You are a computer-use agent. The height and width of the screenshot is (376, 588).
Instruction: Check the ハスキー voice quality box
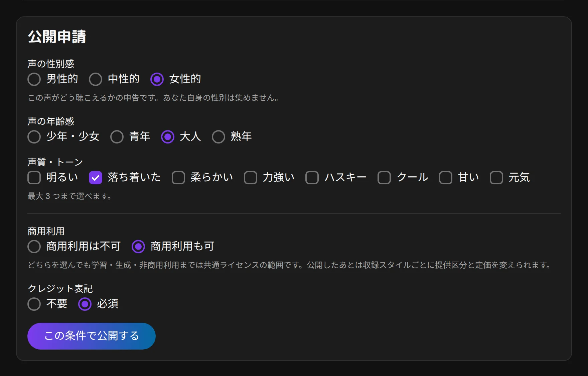pyautogui.click(x=312, y=178)
